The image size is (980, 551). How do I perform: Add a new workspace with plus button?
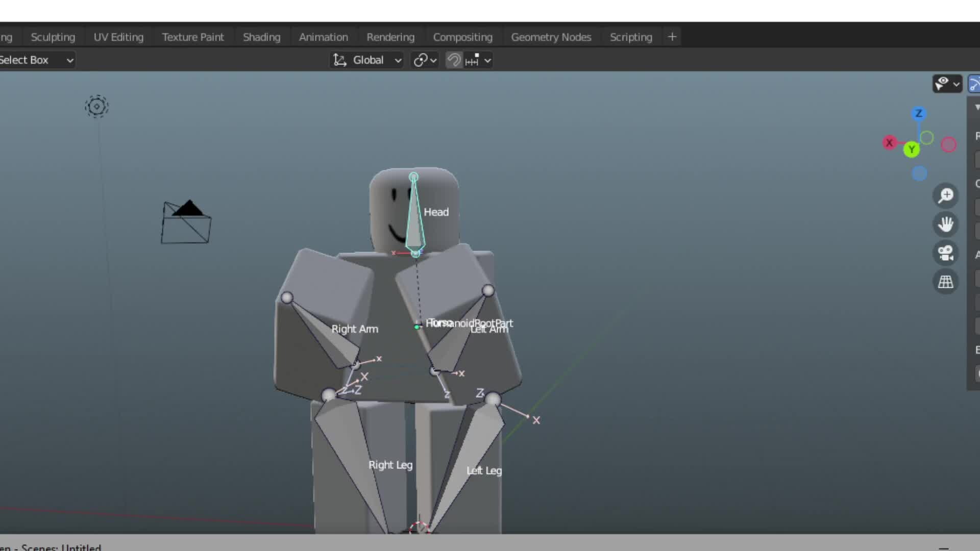672,37
